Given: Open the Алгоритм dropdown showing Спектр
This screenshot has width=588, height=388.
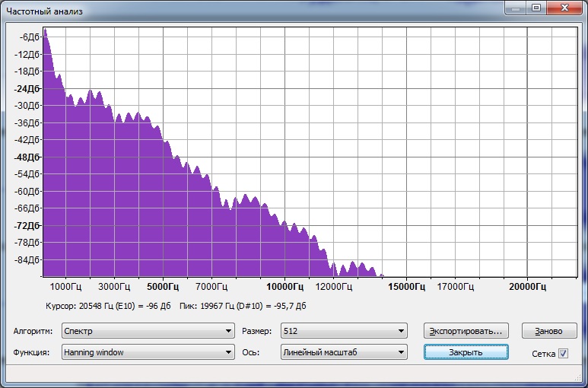Looking at the screenshot, I should (148, 331).
